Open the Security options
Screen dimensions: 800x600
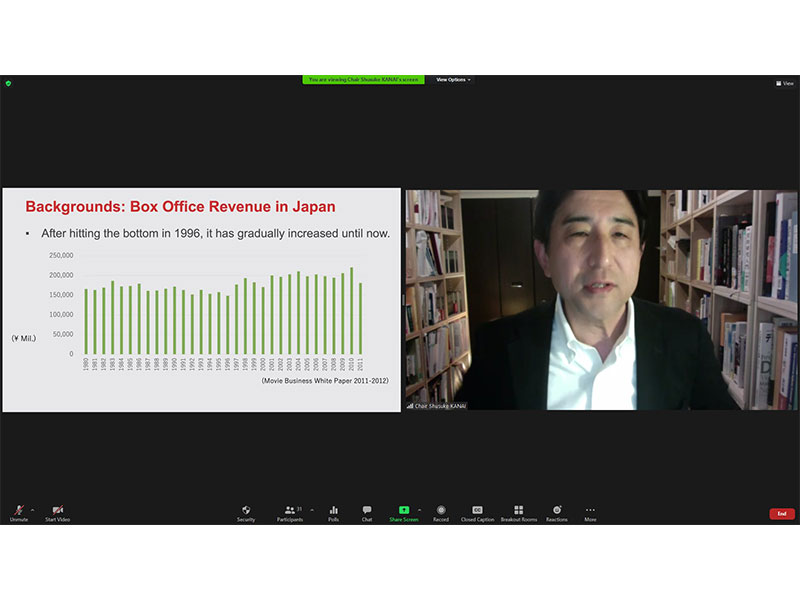pos(246,512)
